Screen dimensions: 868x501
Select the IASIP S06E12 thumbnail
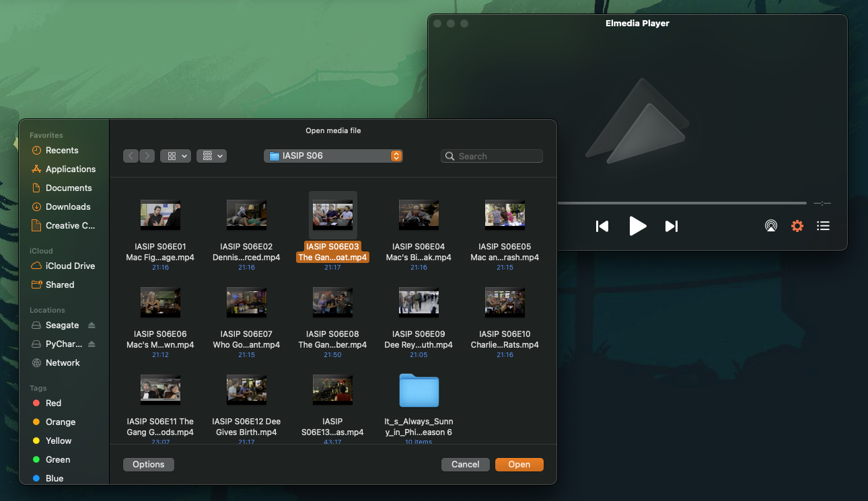pyautogui.click(x=246, y=390)
